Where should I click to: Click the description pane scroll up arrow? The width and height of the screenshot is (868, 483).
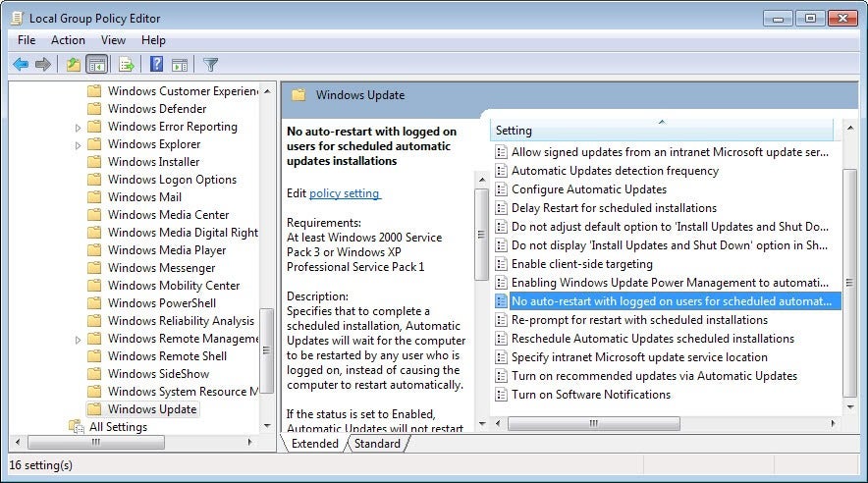click(481, 180)
